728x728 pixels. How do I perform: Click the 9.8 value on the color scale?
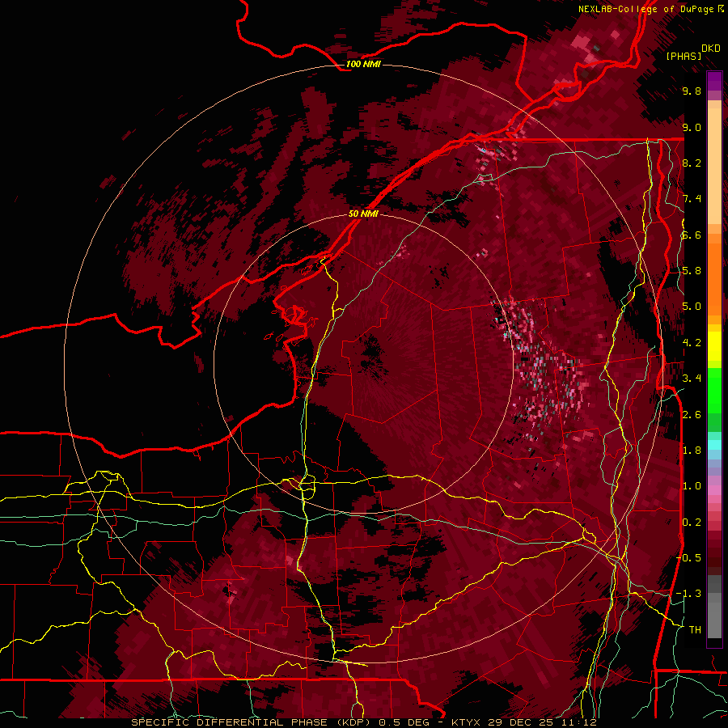(x=692, y=91)
